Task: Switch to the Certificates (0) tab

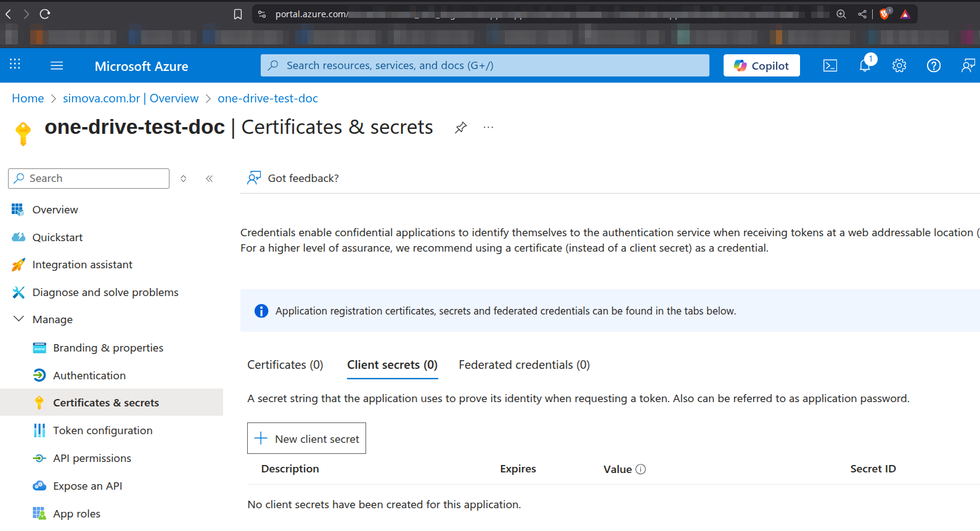Action: 285,365
